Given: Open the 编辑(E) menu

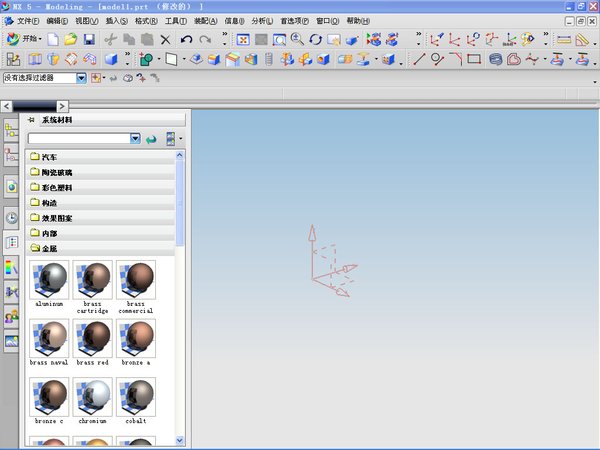Looking at the screenshot, I should (57, 21).
